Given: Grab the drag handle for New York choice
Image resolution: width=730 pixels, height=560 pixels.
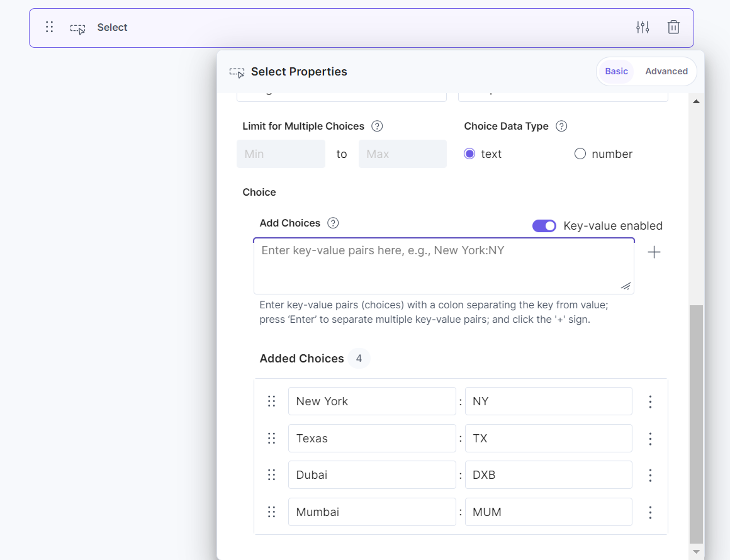Looking at the screenshot, I should click(272, 401).
